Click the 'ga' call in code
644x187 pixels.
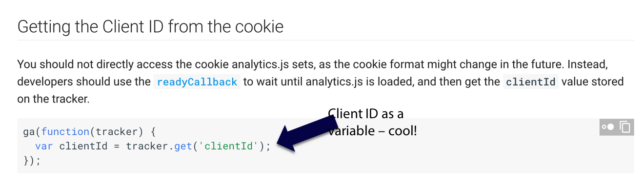click(x=29, y=131)
